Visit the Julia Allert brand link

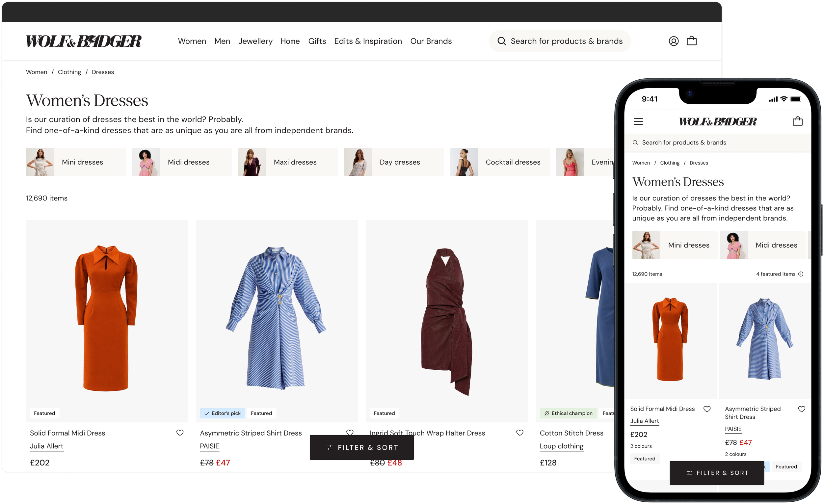click(46, 446)
